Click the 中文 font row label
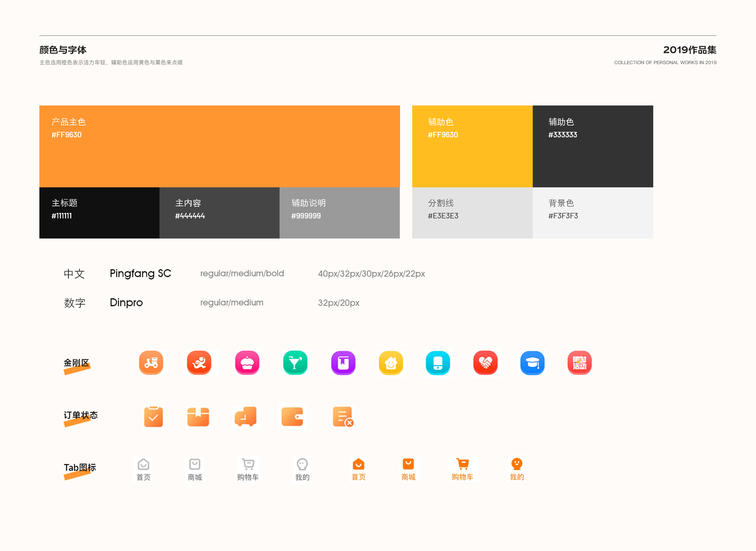Screen dimensions: 756x551 [74, 274]
